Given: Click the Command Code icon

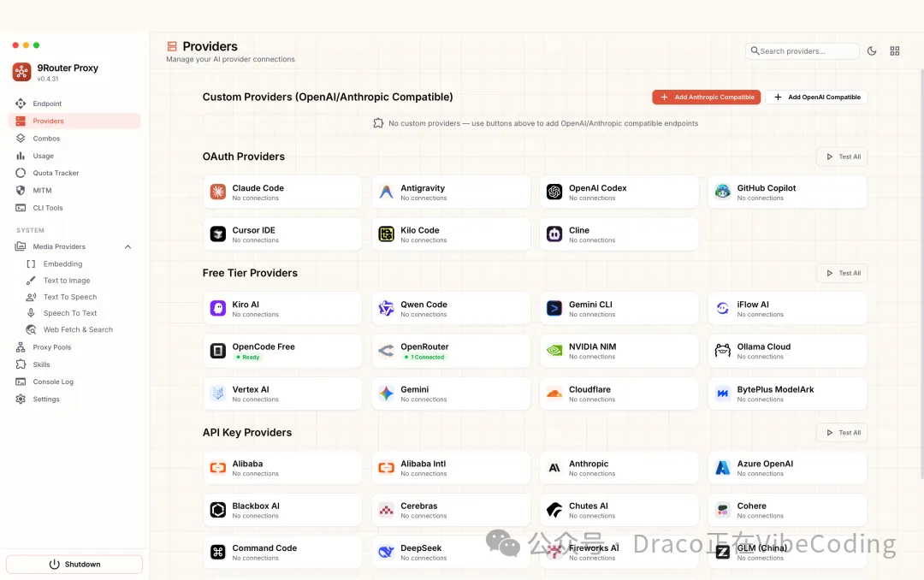Looking at the screenshot, I should point(218,552).
